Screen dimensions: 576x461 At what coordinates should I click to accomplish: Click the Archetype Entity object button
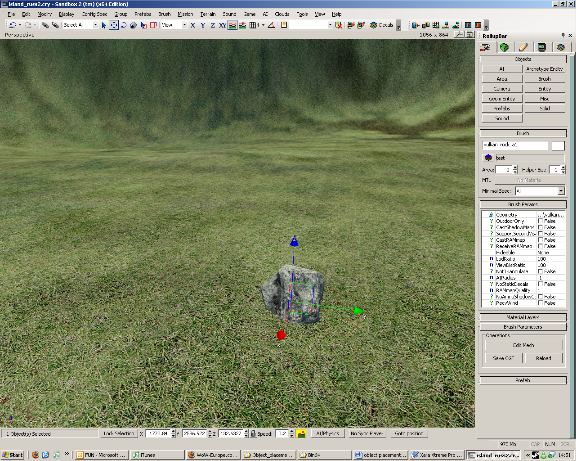click(544, 69)
